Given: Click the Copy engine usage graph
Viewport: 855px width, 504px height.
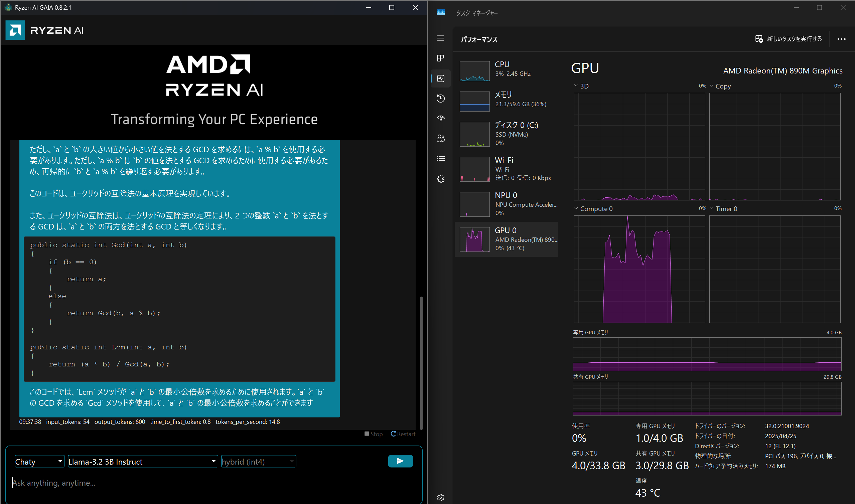Looking at the screenshot, I should tap(775, 146).
